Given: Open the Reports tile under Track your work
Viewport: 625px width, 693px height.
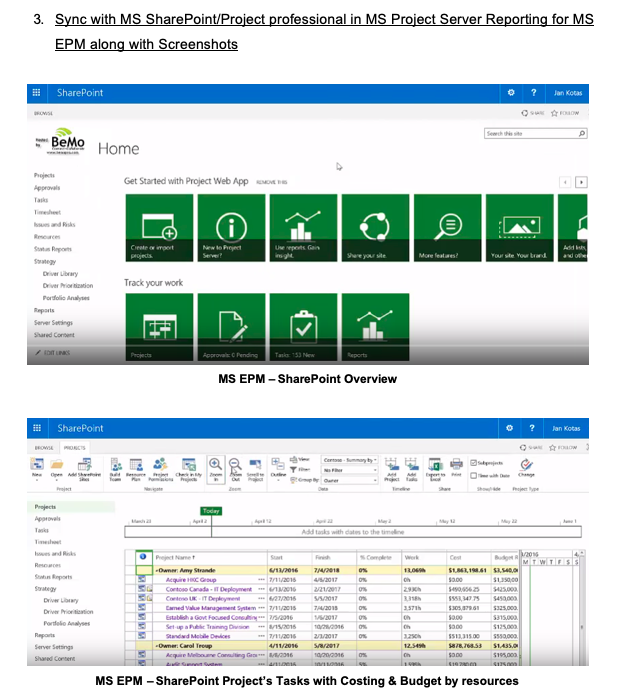Looking at the screenshot, I should (375, 327).
